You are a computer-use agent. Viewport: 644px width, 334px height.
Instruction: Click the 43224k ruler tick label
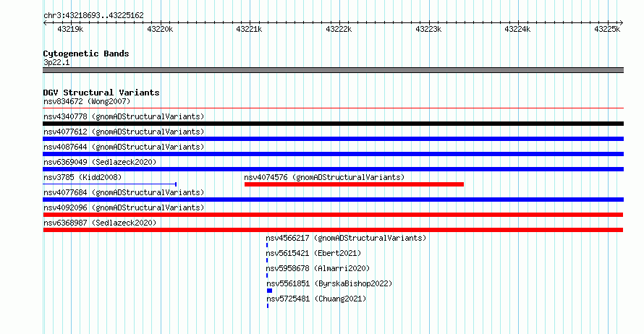coord(517,29)
